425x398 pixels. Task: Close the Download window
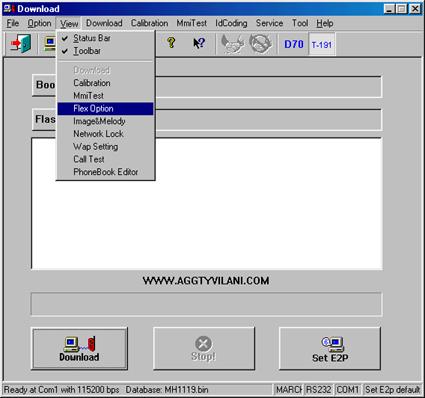pyautogui.click(x=415, y=9)
